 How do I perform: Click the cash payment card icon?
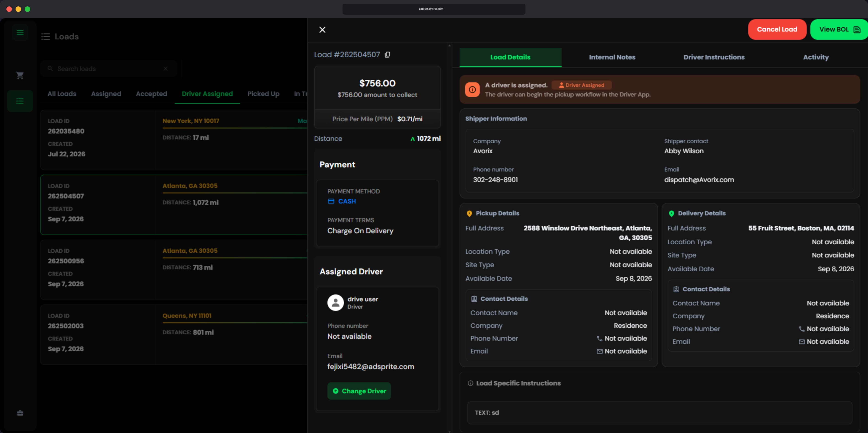tap(331, 201)
